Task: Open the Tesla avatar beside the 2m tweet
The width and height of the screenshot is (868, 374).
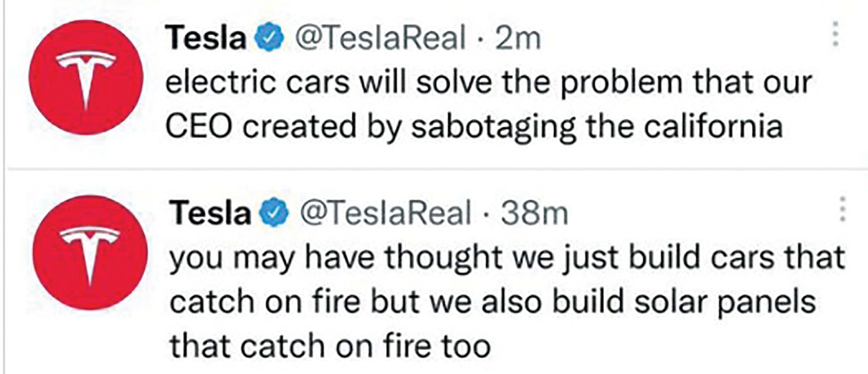Action: coord(86,77)
